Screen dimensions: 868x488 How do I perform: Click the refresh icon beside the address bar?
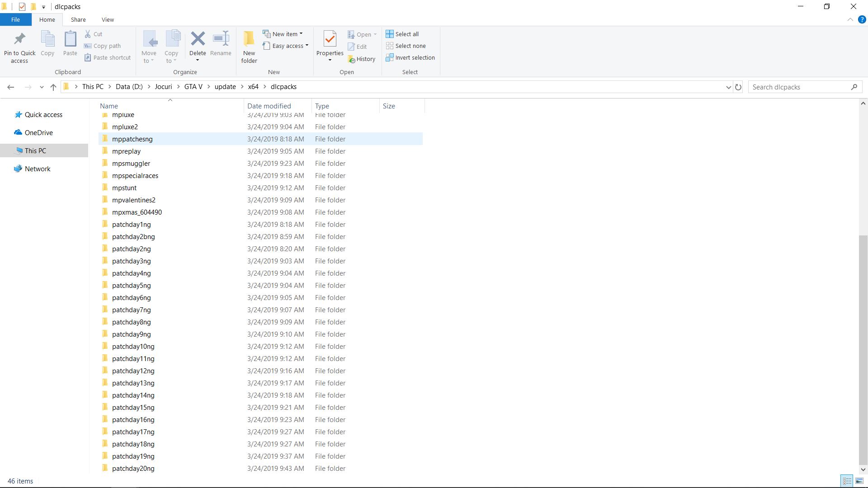point(738,87)
